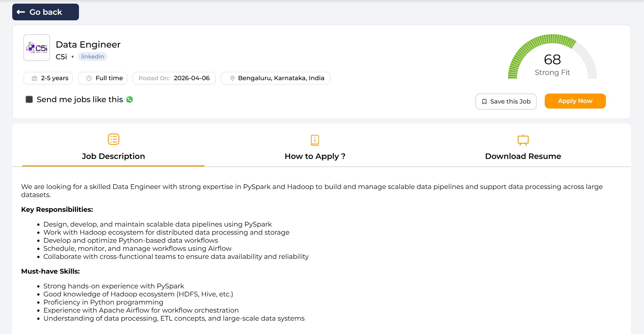Click the clock icon next to Full time
Viewport: 644px width, 334px height.
(x=89, y=78)
